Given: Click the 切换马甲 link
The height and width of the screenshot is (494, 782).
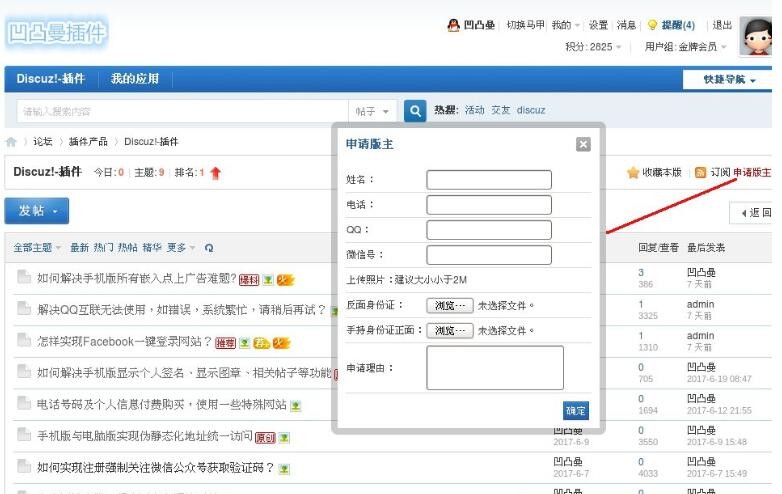Looking at the screenshot, I should (x=526, y=25).
